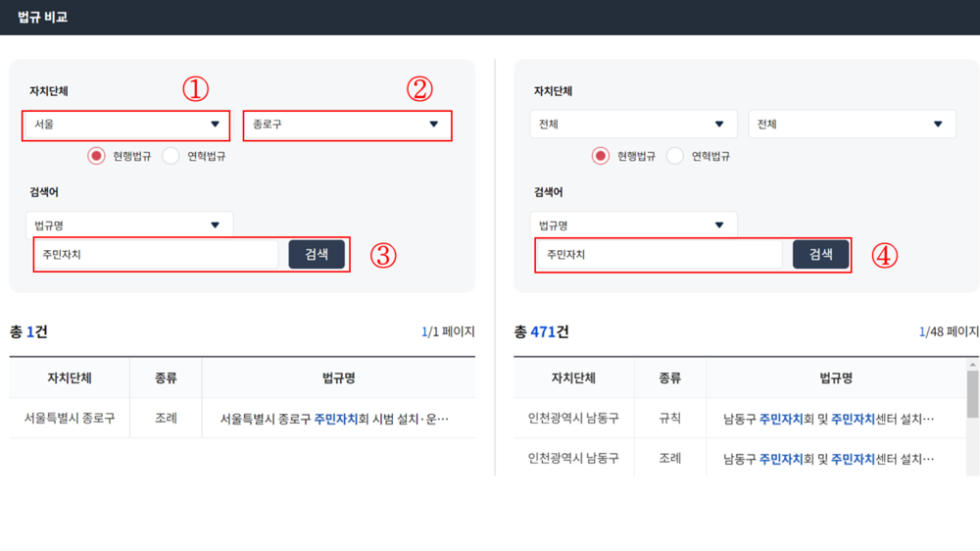
Task: Open the 남동구 주민자치회 조례 result row
Action: (828, 458)
